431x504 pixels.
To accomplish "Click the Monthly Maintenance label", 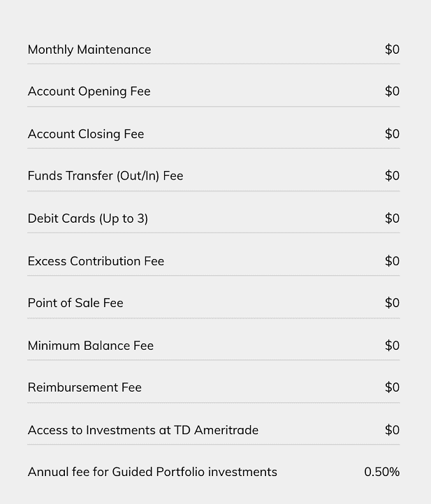I will coord(89,50).
